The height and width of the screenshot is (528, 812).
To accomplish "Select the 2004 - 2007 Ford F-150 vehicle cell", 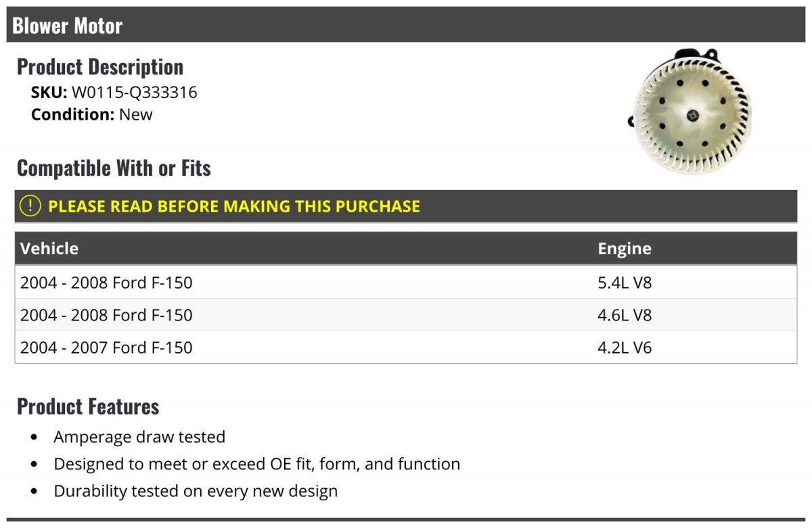I will point(106,347).
